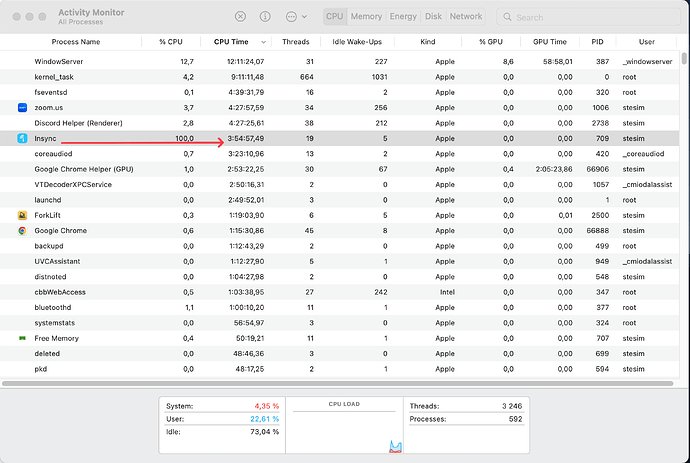Switch to the Energy tab

pyautogui.click(x=403, y=17)
